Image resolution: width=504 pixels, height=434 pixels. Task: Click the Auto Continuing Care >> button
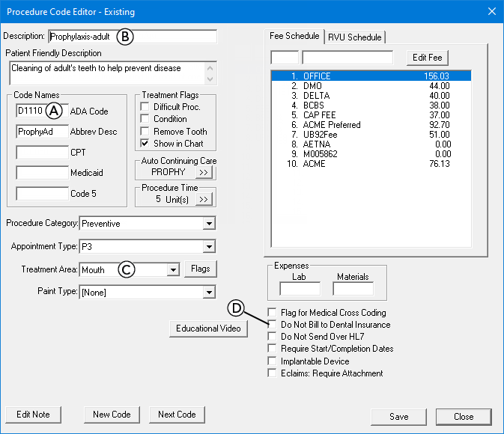(203, 172)
